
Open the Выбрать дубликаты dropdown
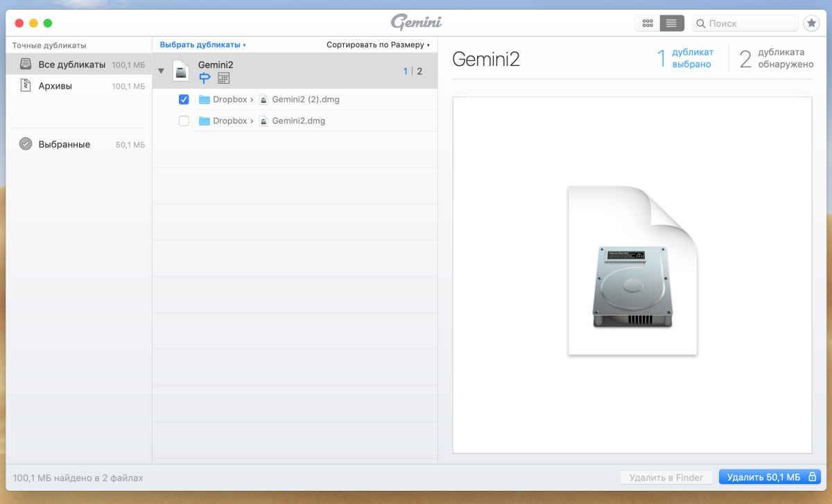tap(202, 45)
